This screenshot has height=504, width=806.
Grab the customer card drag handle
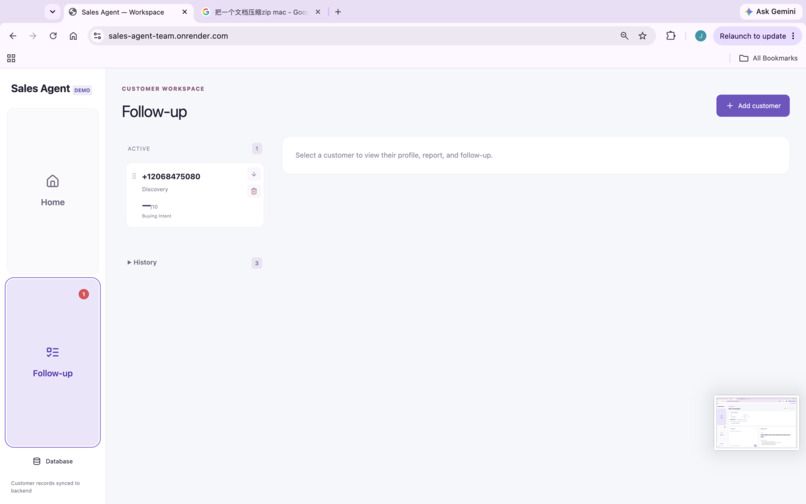point(134,176)
